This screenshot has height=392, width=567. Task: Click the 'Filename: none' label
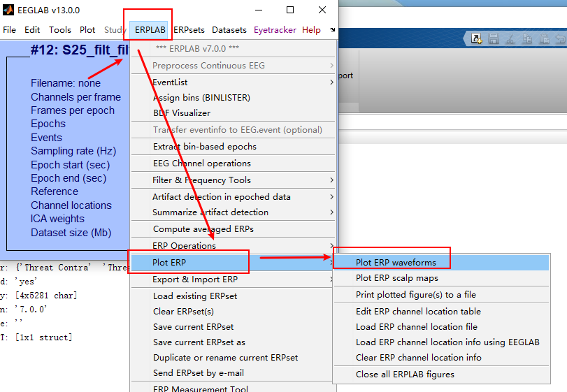[x=66, y=83]
